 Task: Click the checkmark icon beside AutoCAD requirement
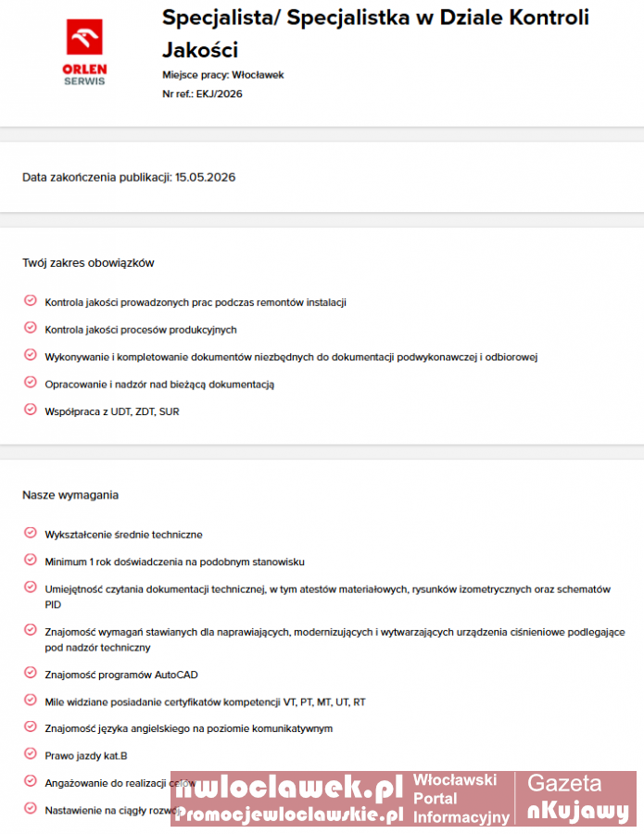(x=29, y=674)
